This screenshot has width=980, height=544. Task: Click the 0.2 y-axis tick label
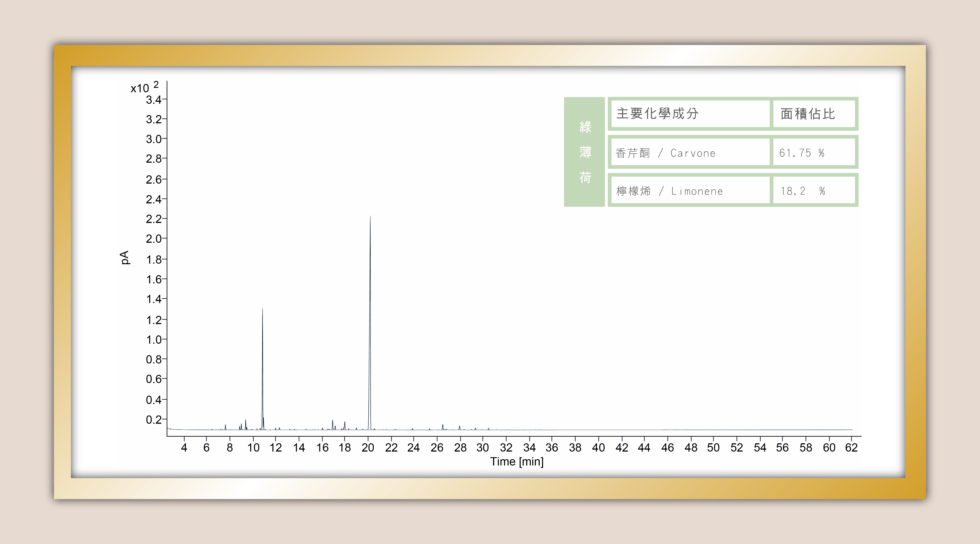(x=153, y=420)
